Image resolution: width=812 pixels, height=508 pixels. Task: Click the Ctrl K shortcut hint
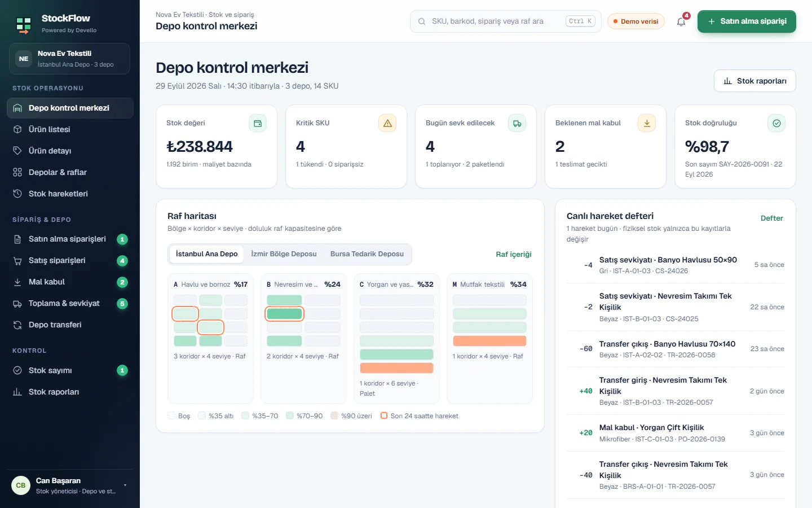[580, 21]
